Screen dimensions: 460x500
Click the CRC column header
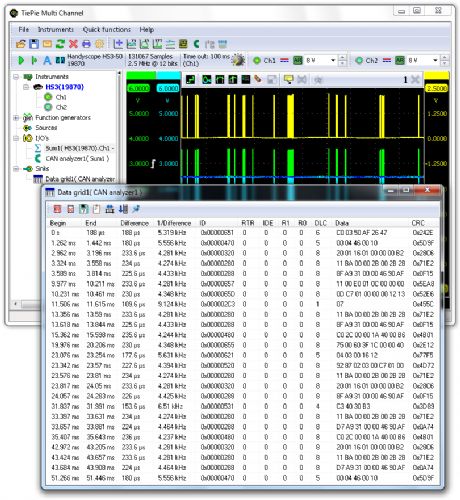(x=418, y=223)
